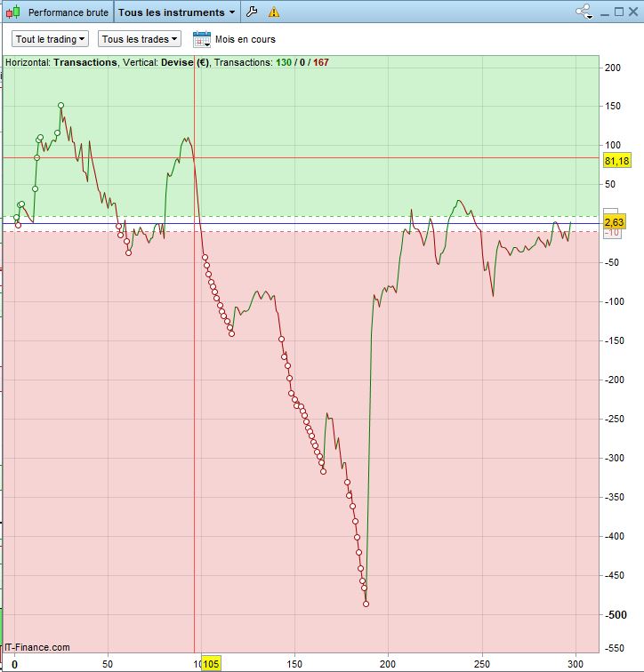
Task: Click the 200 value on vertical axis
Action: coord(612,68)
